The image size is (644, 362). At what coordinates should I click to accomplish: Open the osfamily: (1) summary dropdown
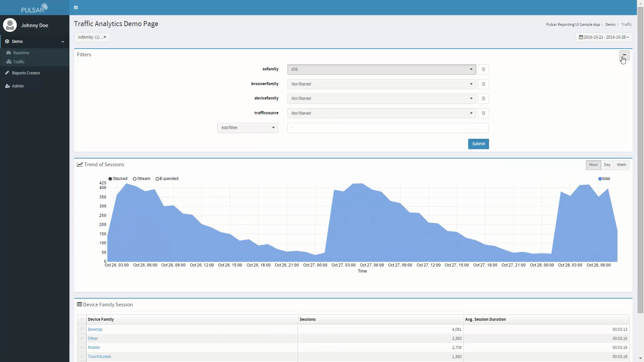pos(92,37)
